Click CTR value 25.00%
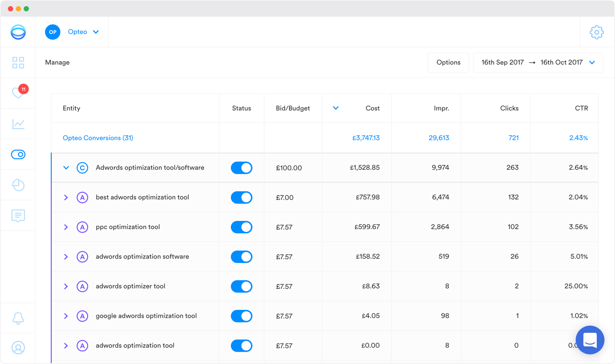Viewport: 615px width, 364px height. tap(576, 287)
